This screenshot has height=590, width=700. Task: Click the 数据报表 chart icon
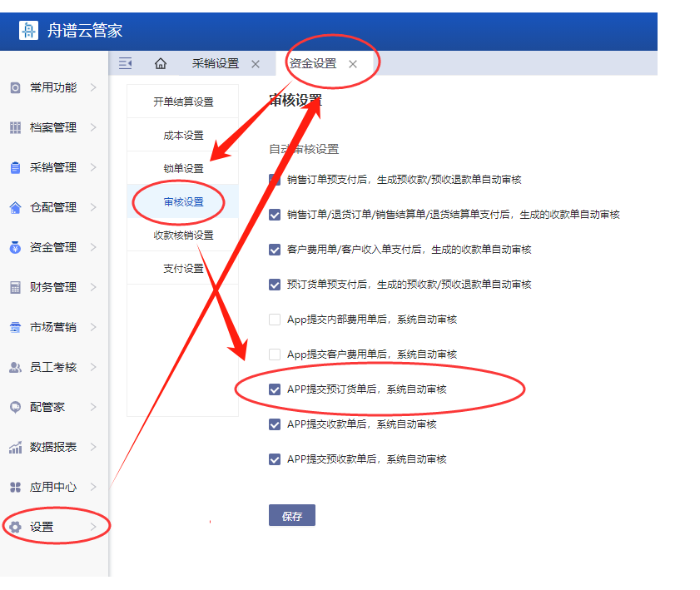[x=15, y=447]
